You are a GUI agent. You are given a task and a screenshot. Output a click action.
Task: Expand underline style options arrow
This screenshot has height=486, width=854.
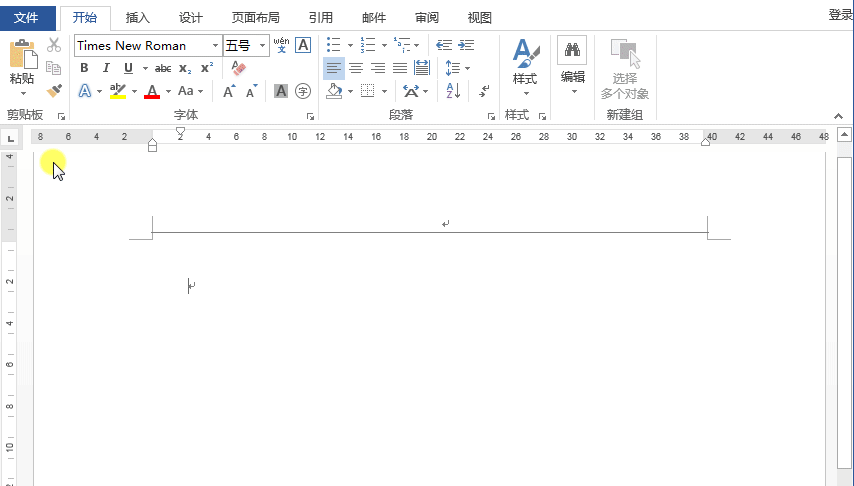pyautogui.click(x=145, y=69)
